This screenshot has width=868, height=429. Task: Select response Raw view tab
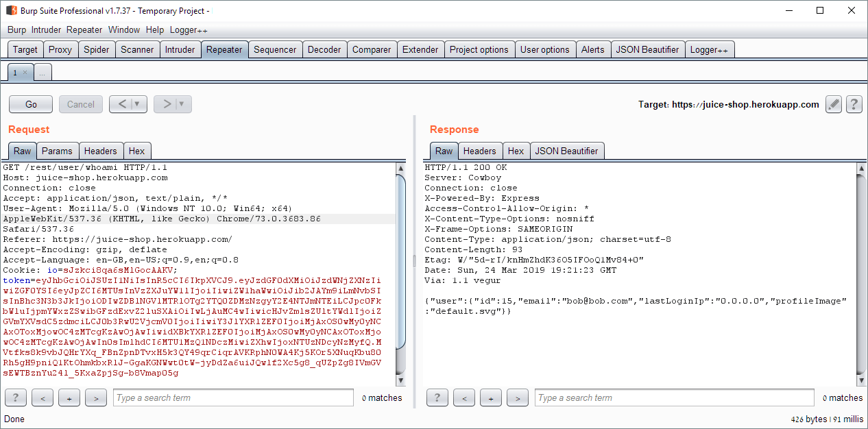click(x=444, y=151)
